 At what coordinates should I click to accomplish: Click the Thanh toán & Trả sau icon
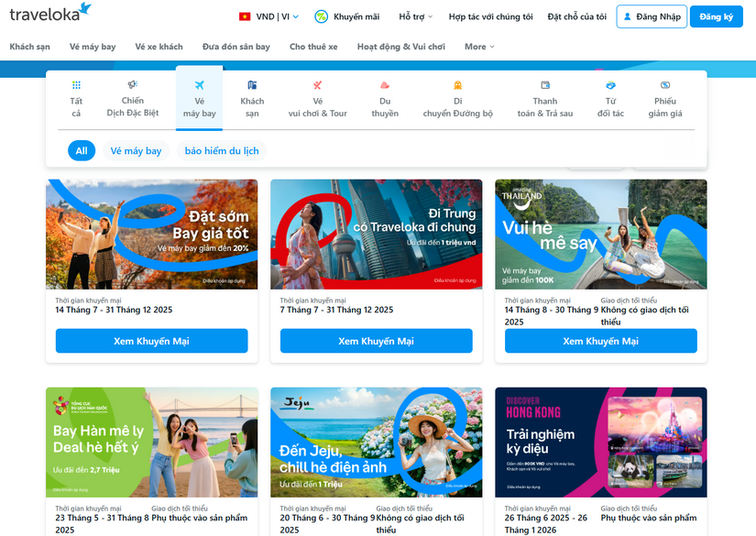[545, 85]
